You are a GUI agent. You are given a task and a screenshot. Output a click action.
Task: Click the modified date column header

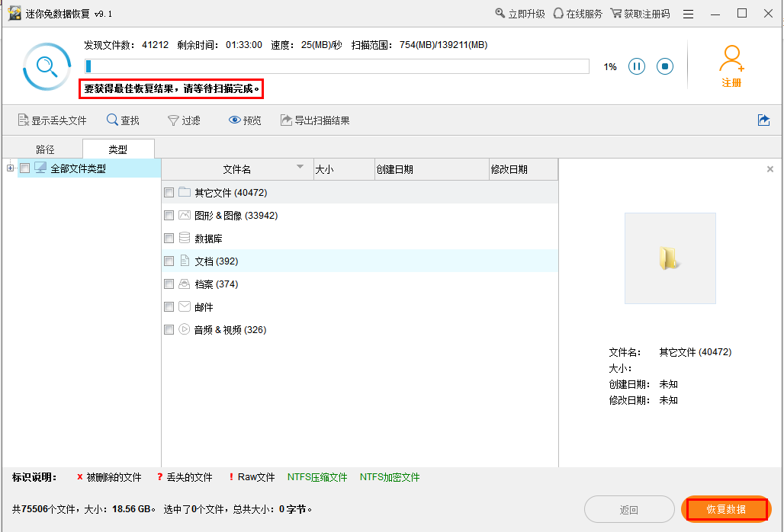click(523, 169)
